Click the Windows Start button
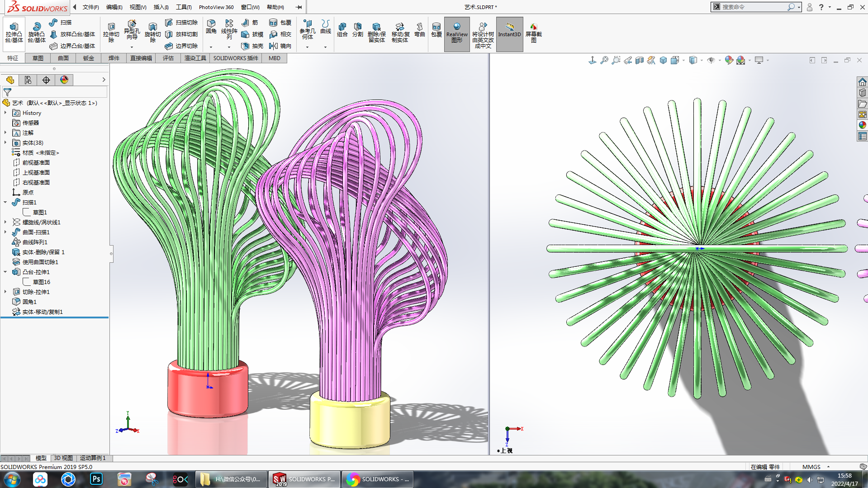Screen dimensions: 868x488 point(12,479)
